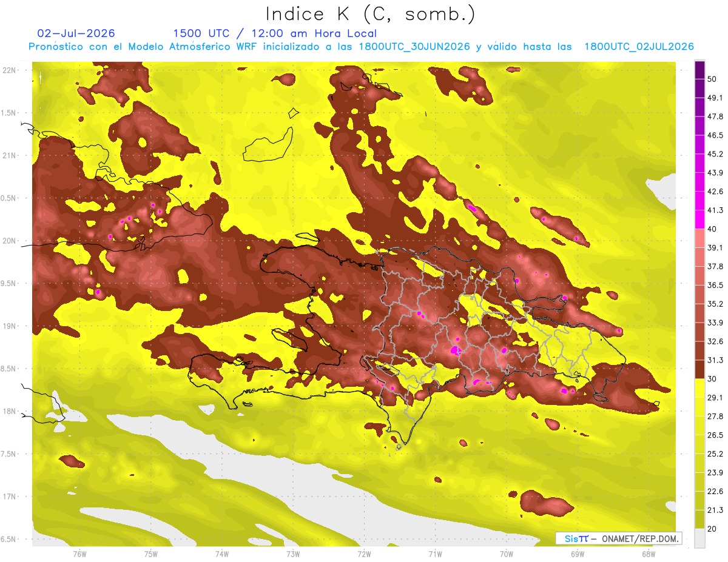Click the "74W" longitude label

(222, 554)
